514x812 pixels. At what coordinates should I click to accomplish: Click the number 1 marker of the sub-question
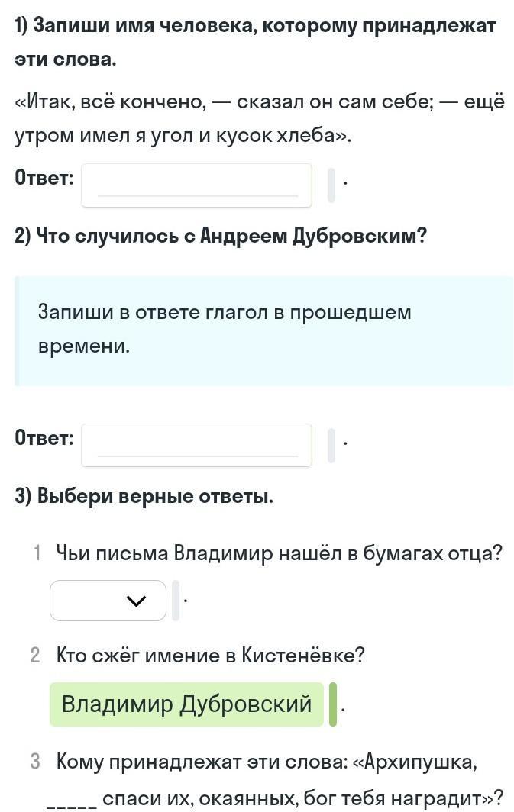pos(36,553)
